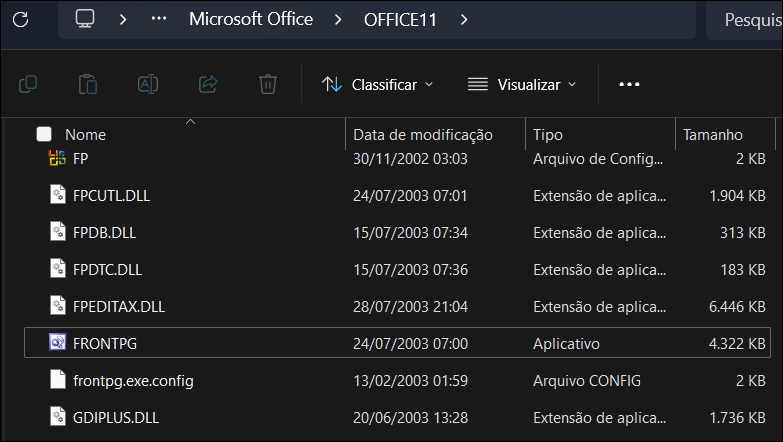
Task: Click the GDIPLUS.DLL file icon
Action: pos(58,417)
